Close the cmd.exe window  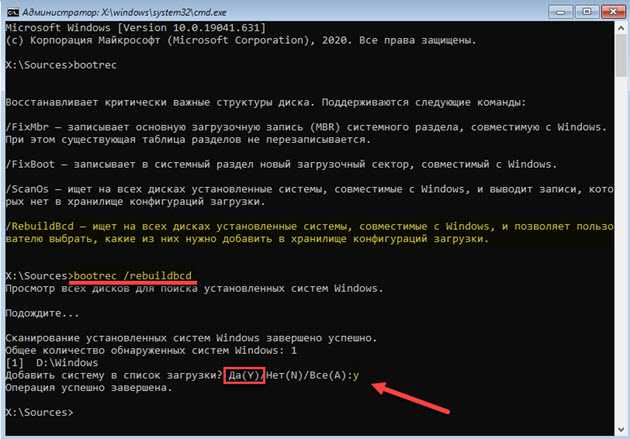(613, 12)
